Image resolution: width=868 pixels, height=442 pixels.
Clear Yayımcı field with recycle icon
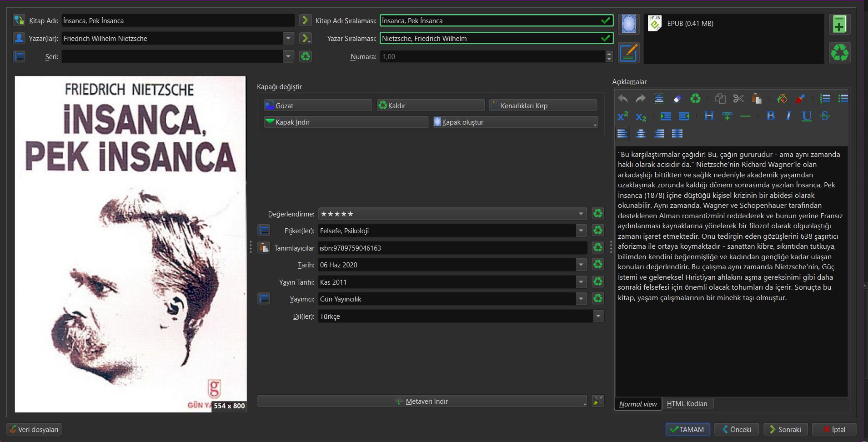coord(597,299)
